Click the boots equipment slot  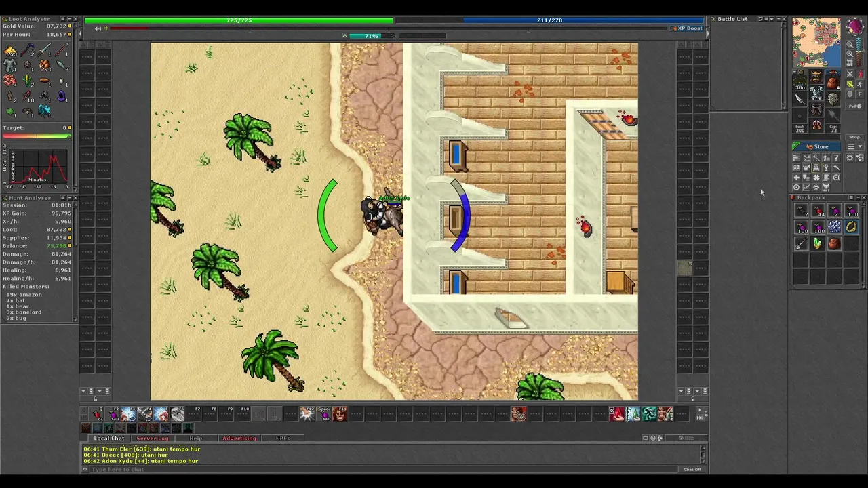(816, 125)
